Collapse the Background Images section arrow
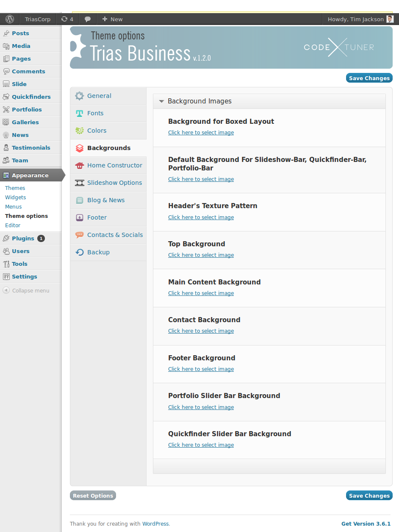Image resolution: width=399 pixels, height=532 pixels. tap(161, 101)
